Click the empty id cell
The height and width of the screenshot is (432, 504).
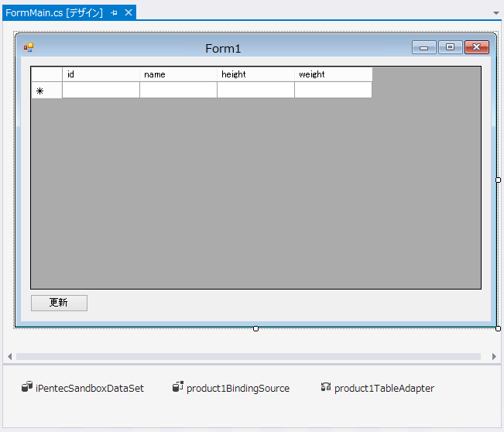(x=101, y=90)
